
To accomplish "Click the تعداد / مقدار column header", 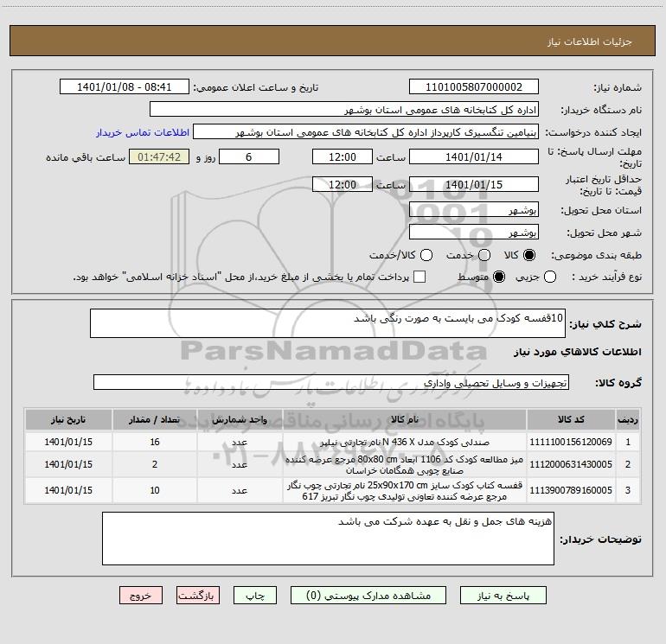I will 155,419.
